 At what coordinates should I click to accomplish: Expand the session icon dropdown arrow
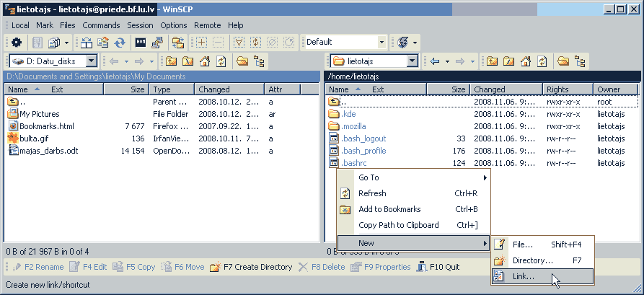(x=415, y=42)
